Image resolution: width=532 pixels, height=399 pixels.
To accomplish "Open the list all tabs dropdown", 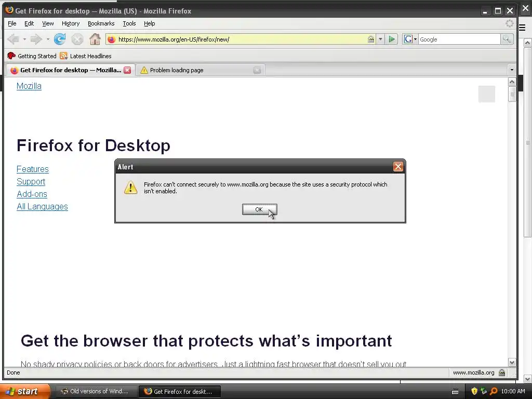I will pos(512,70).
